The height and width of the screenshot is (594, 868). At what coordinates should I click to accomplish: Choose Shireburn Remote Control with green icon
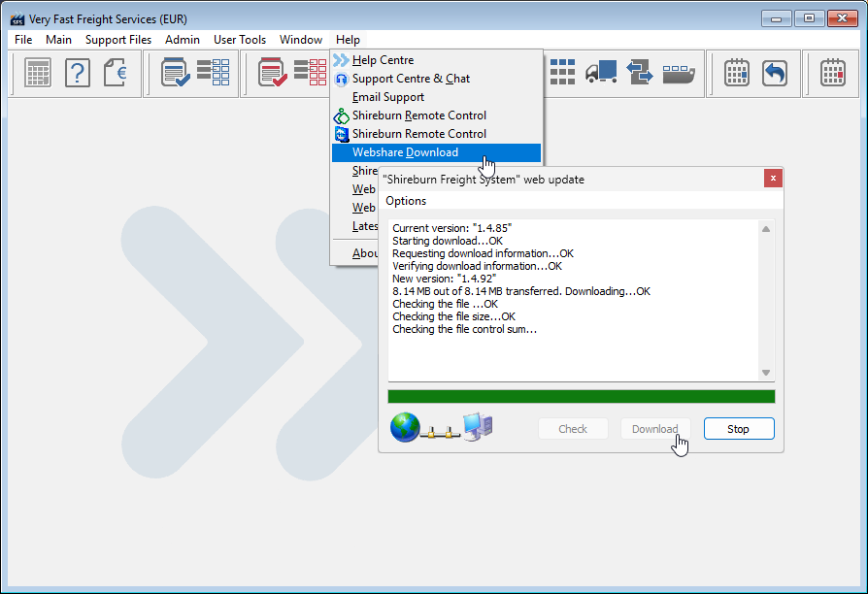pos(436,115)
